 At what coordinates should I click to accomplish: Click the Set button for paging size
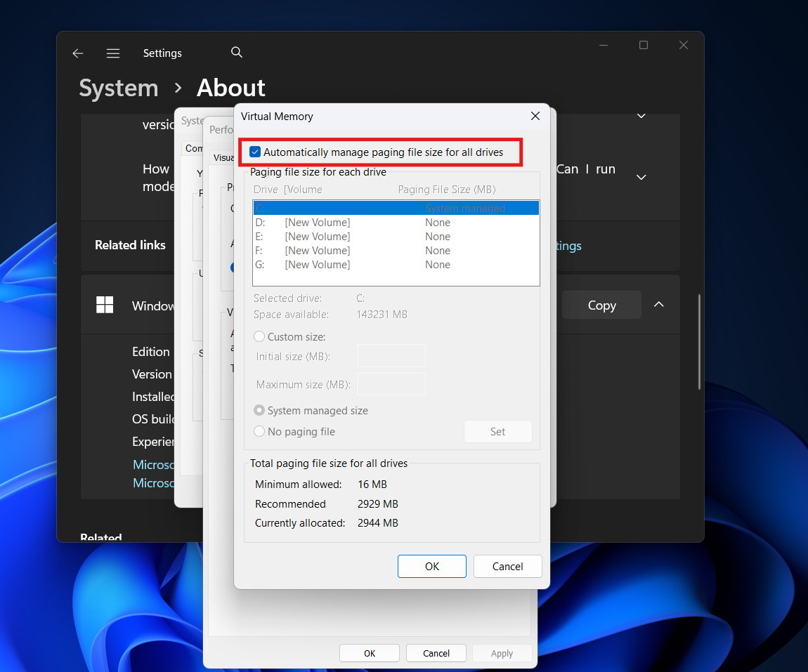tap(498, 431)
